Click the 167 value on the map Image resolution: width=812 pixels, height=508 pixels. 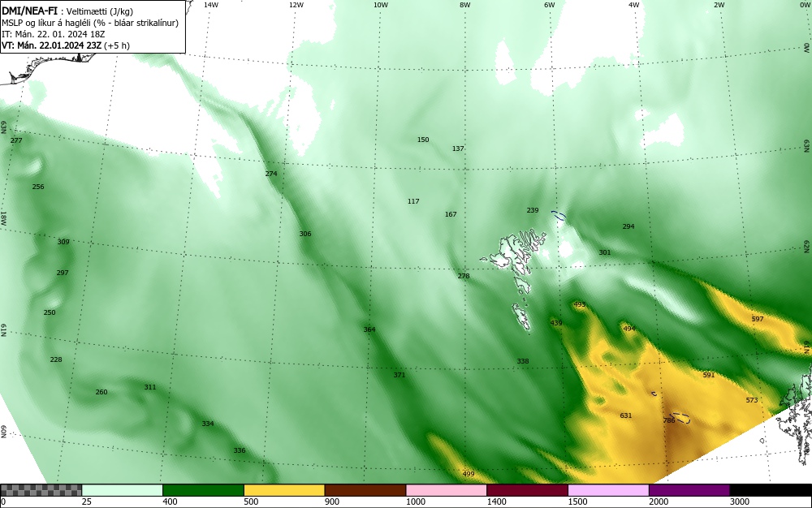click(451, 214)
